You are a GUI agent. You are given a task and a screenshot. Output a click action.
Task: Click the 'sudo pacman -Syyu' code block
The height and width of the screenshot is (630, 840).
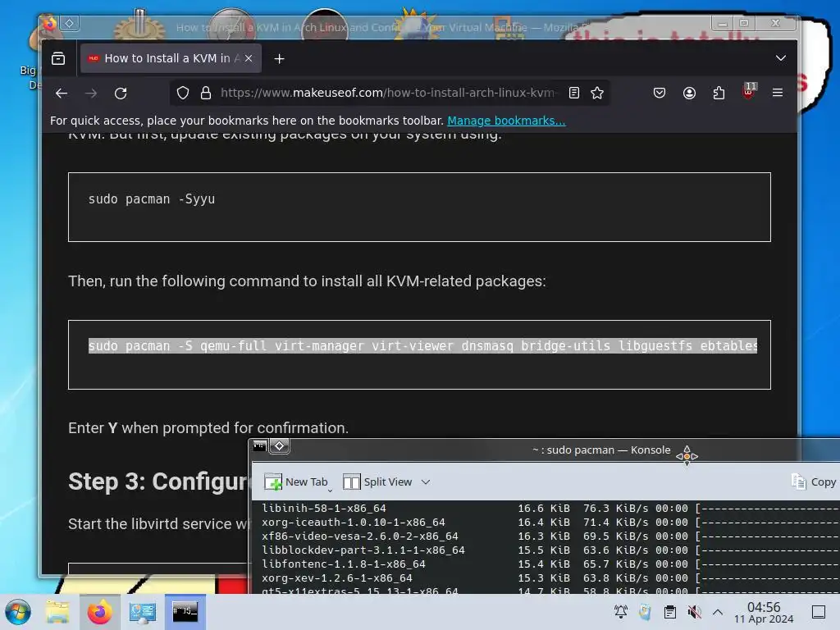tap(419, 207)
